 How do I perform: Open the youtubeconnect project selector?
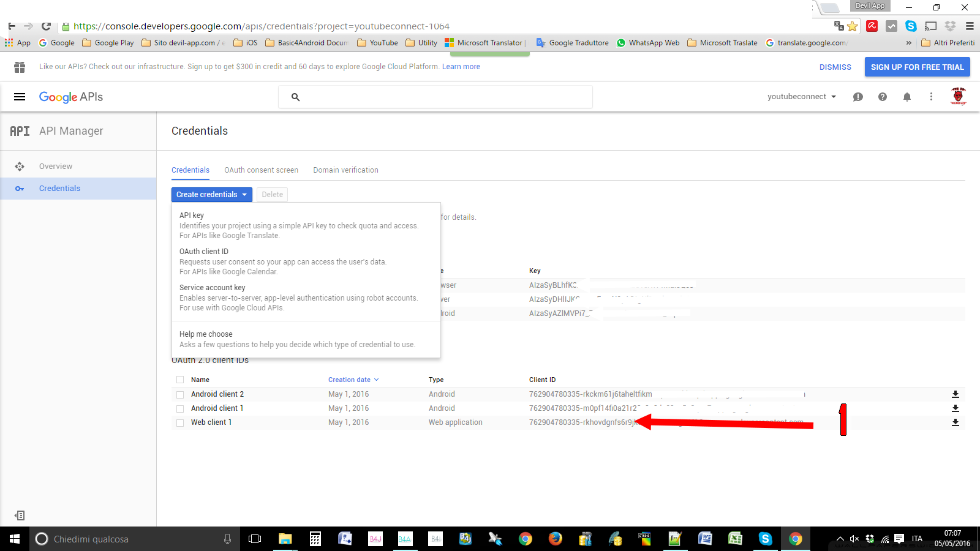(x=802, y=97)
